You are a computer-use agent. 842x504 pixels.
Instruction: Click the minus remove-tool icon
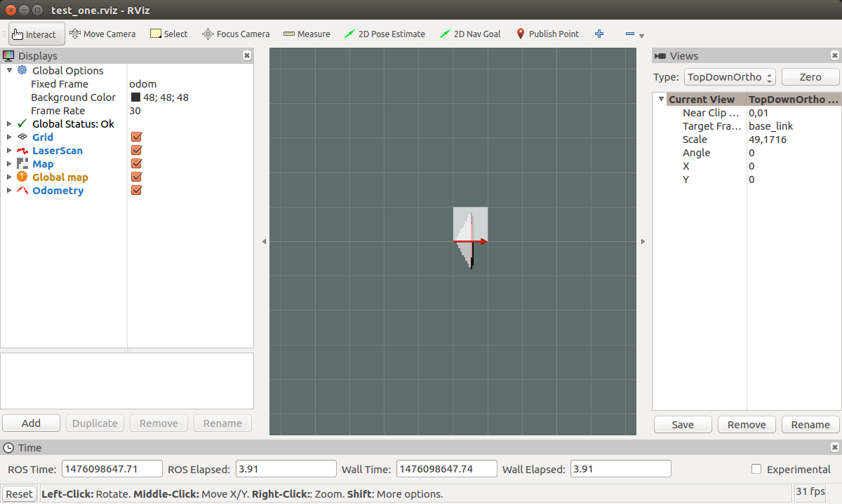coord(629,34)
